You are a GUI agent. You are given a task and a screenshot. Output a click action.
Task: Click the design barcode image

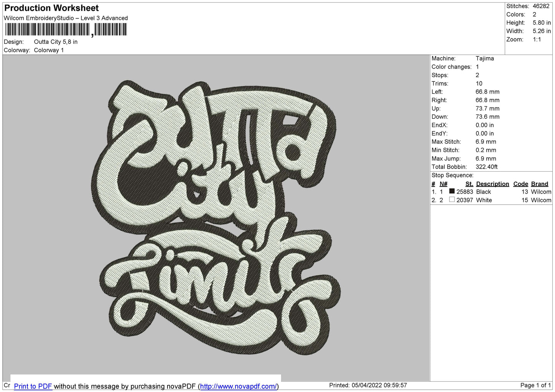pos(66,30)
